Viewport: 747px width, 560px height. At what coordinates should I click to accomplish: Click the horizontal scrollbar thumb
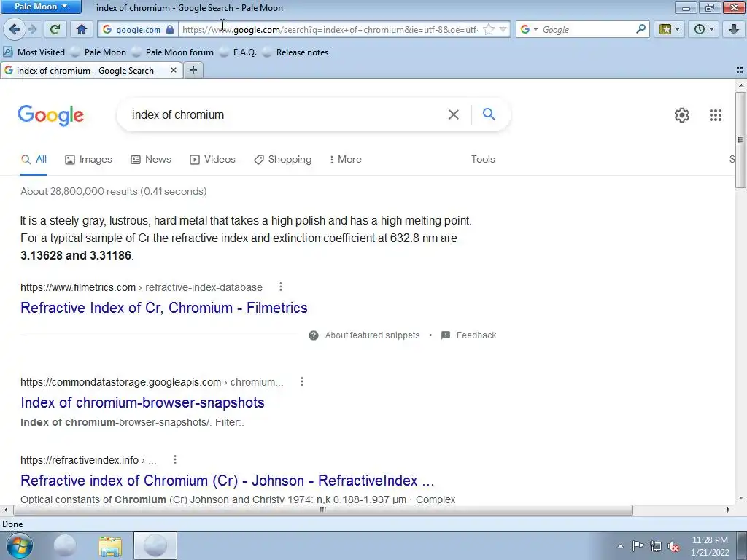[x=323, y=510]
